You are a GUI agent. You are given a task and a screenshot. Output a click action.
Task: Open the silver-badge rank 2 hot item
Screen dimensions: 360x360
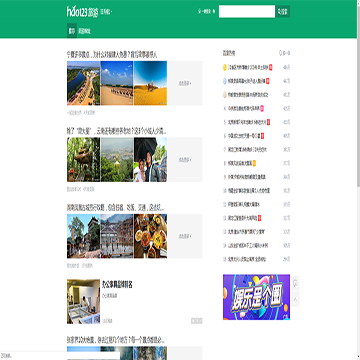pos(247,81)
